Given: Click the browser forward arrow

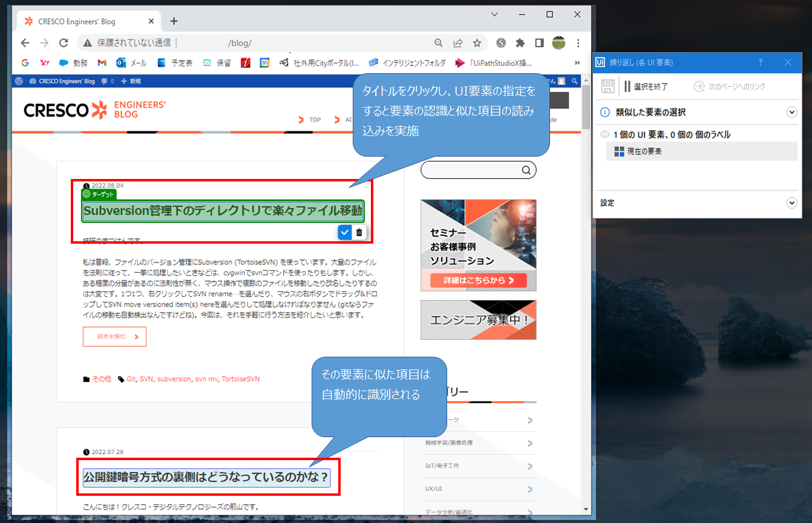Looking at the screenshot, I should point(44,43).
